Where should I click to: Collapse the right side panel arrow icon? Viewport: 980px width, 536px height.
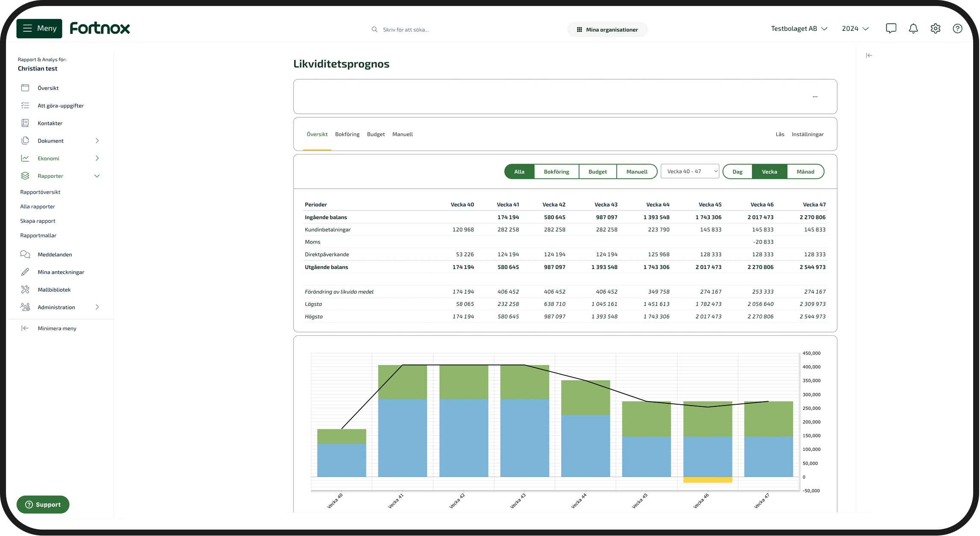(870, 56)
